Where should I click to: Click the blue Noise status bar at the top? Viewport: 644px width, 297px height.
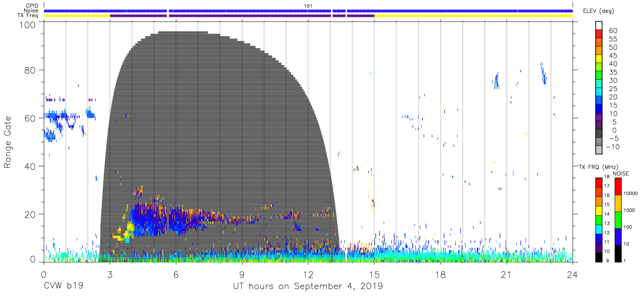(308, 10)
